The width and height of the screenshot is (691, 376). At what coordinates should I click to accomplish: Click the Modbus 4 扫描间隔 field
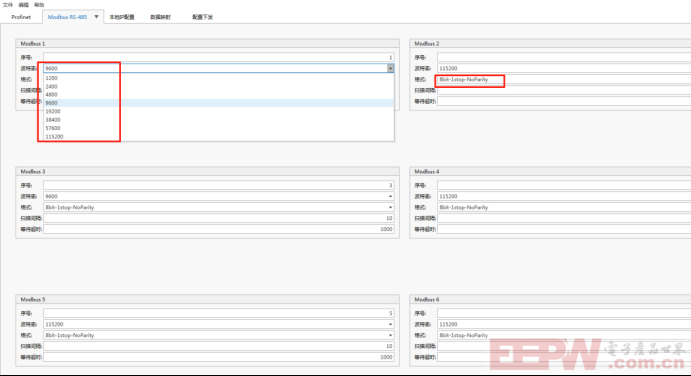[x=564, y=218]
